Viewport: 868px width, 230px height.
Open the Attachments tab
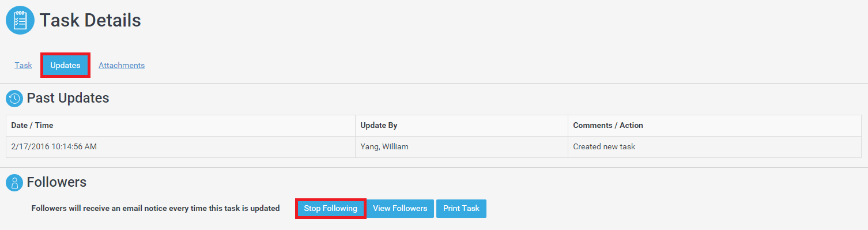122,65
